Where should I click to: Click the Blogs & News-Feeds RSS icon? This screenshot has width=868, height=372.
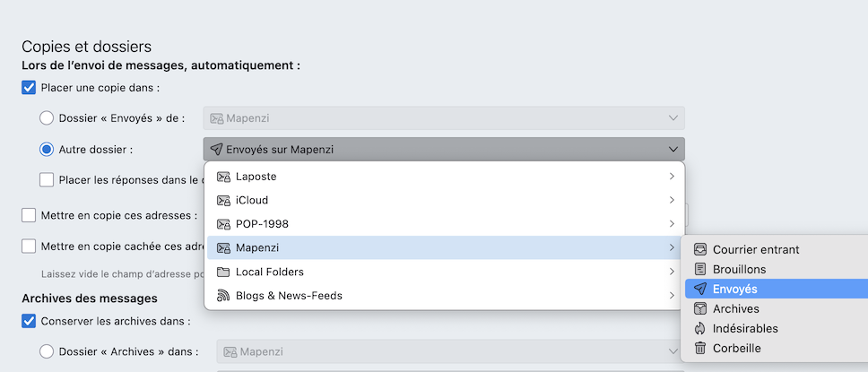pos(223,296)
